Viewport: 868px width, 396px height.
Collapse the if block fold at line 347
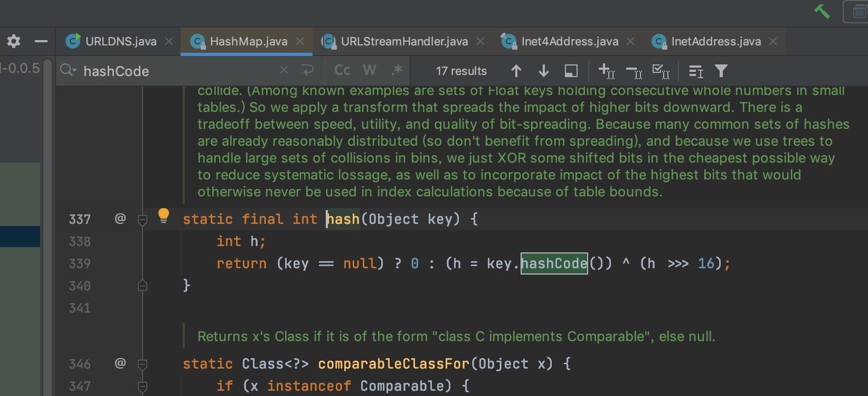[143, 386]
